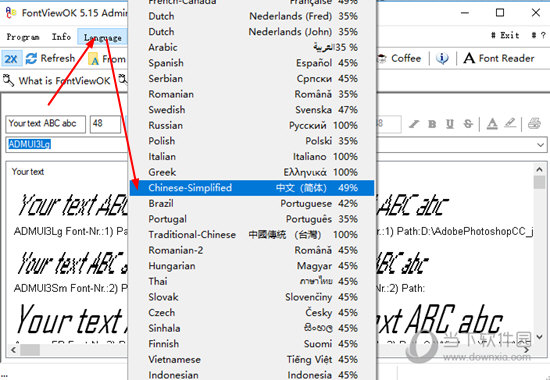550x380 pixels.
Task: Choose Greek language entry
Action: 252,172
